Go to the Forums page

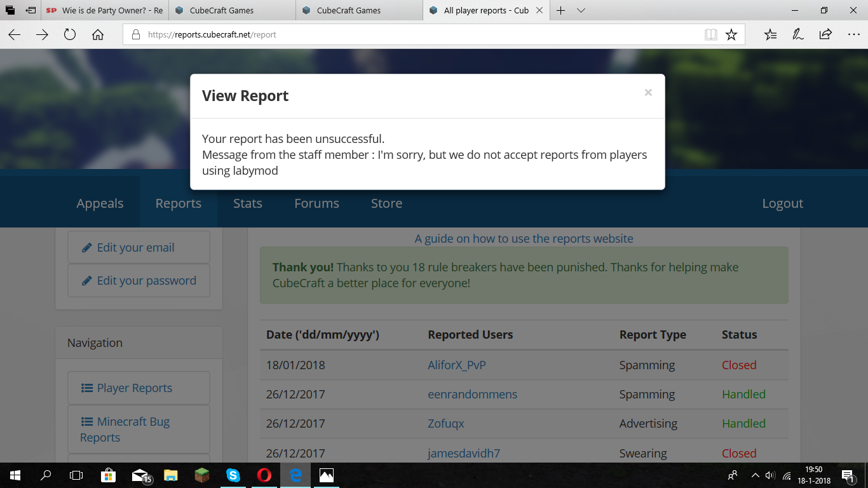(316, 203)
